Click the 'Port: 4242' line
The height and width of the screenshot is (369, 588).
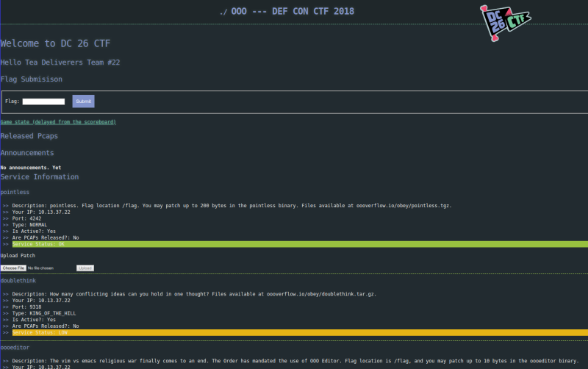tap(26, 218)
